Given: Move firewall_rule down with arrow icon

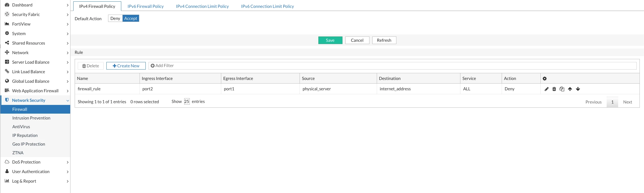Looking at the screenshot, I should (x=578, y=89).
